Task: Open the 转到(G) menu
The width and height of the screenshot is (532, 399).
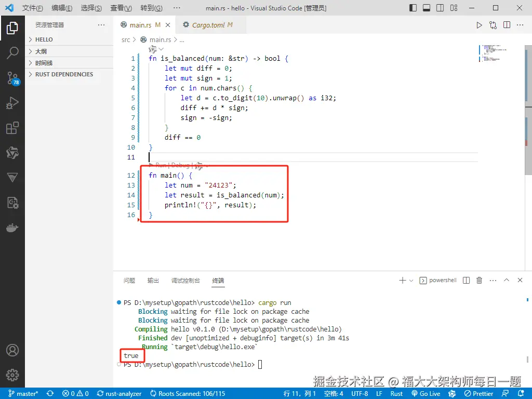Action: 151,8
